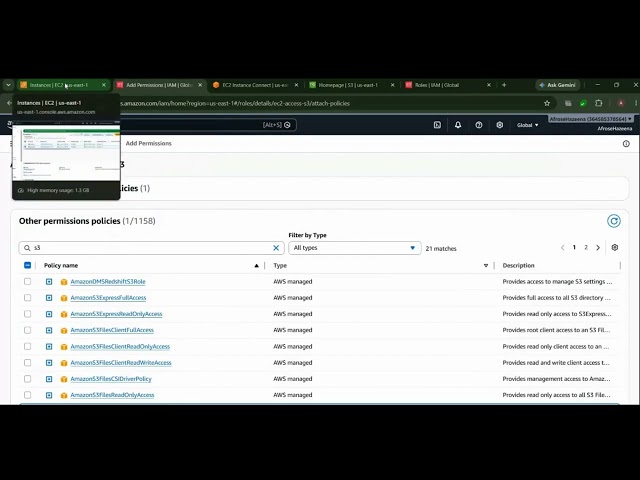The width and height of the screenshot is (640, 480).
Task: Open AWS CloudShell icon in header
Action: coord(437,125)
